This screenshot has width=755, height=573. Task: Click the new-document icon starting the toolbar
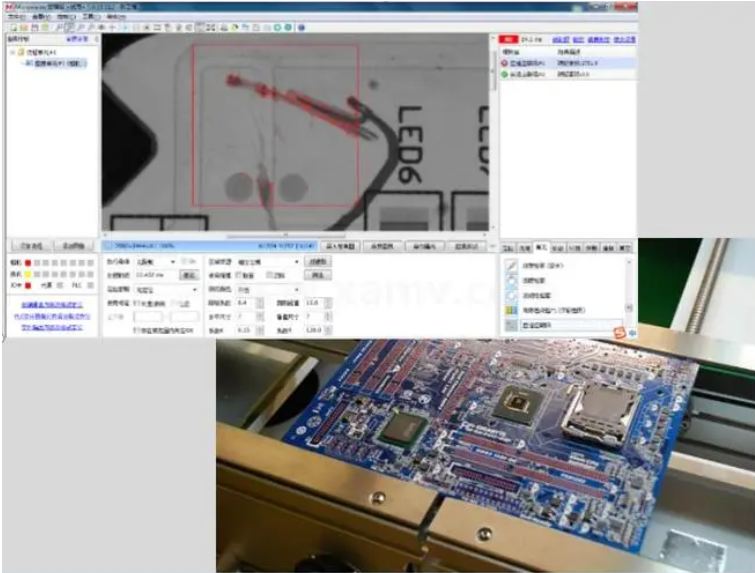[x=13, y=27]
